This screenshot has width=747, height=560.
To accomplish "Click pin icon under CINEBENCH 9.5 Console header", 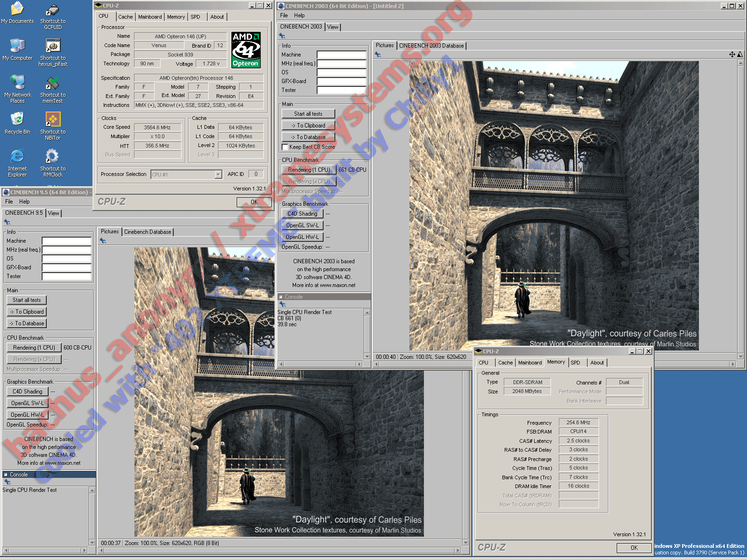I will click(x=7, y=482).
